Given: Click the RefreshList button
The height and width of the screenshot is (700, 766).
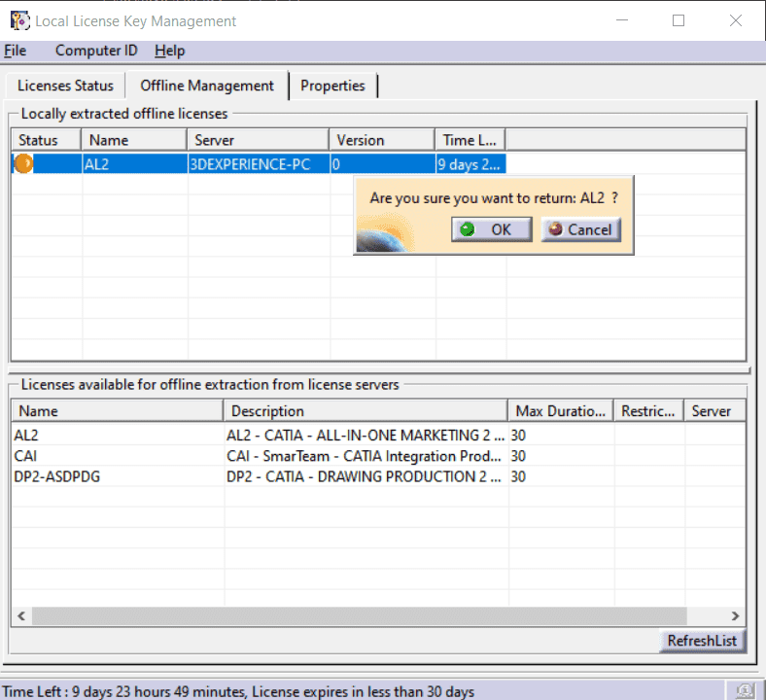Looking at the screenshot, I should click(702, 641).
